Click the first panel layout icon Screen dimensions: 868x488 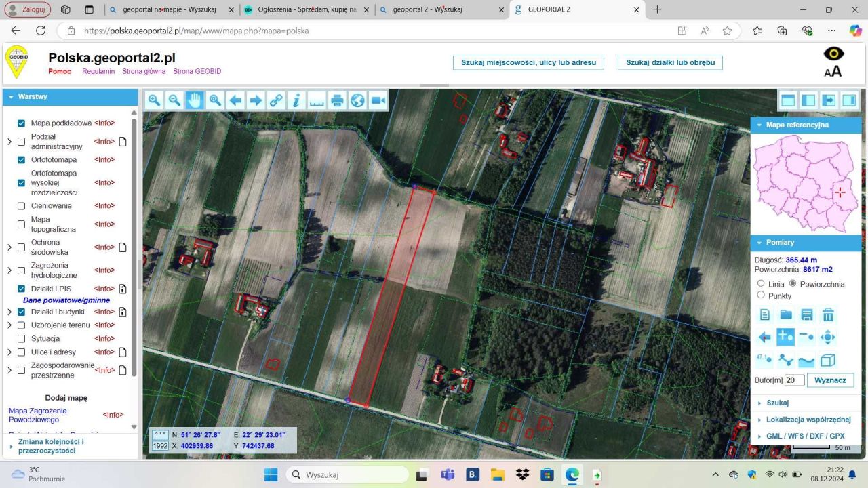pyautogui.click(x=788, y=100)
